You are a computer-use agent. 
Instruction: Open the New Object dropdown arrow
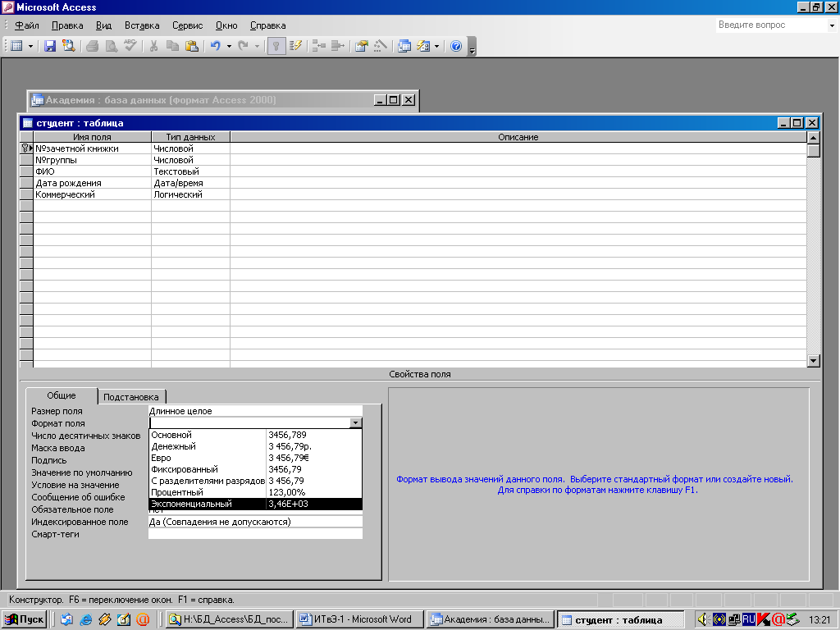coord(436,46)
